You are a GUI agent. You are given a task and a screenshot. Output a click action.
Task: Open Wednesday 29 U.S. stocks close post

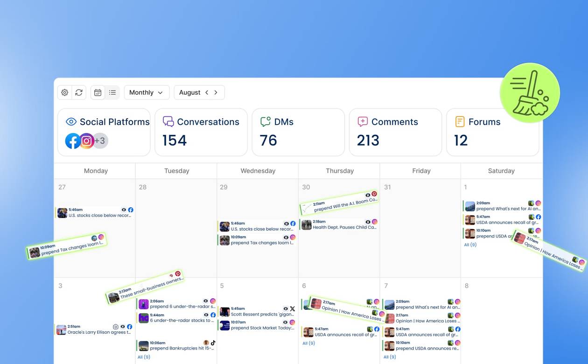point(257,226)
